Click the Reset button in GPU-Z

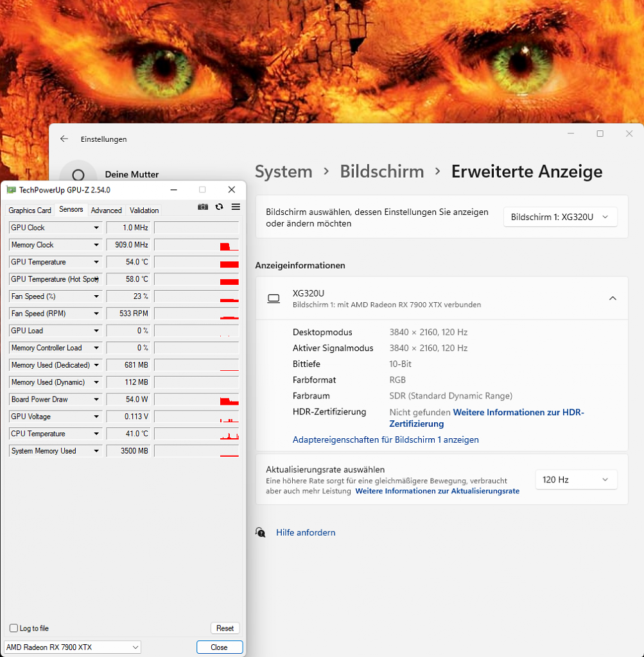point(225,628)
